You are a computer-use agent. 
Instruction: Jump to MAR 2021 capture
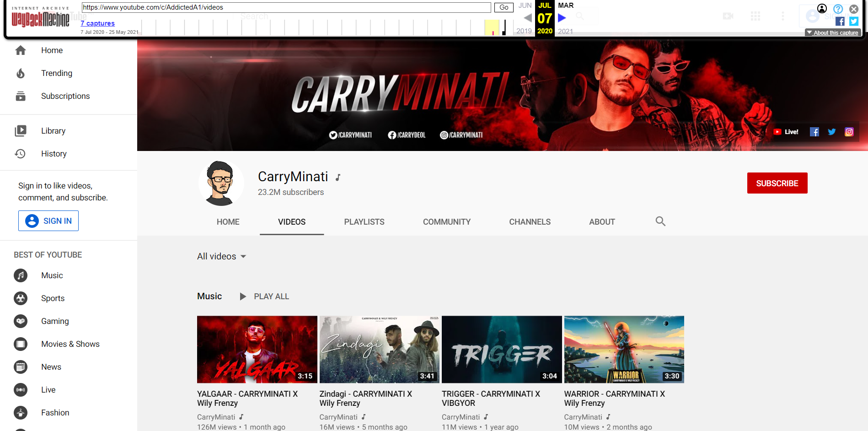pos(566,5)
